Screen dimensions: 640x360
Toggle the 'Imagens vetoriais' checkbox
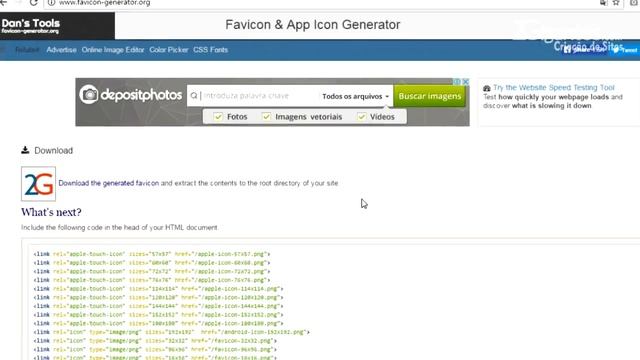pyautogui.click(x=266, y=117)
